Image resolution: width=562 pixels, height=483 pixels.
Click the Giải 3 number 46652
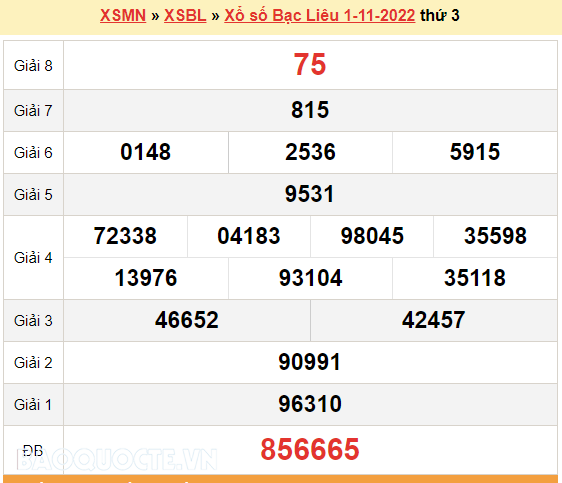coord(187,320)
